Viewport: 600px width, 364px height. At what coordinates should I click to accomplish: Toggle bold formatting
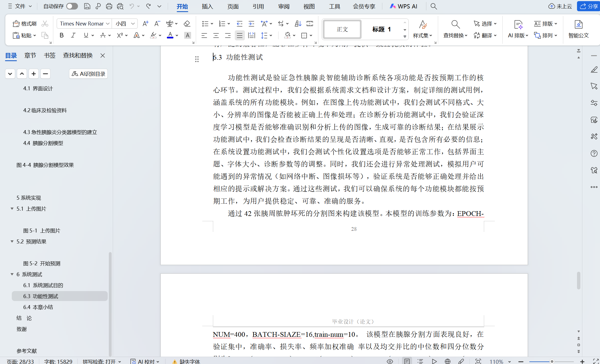coord(62,35)
